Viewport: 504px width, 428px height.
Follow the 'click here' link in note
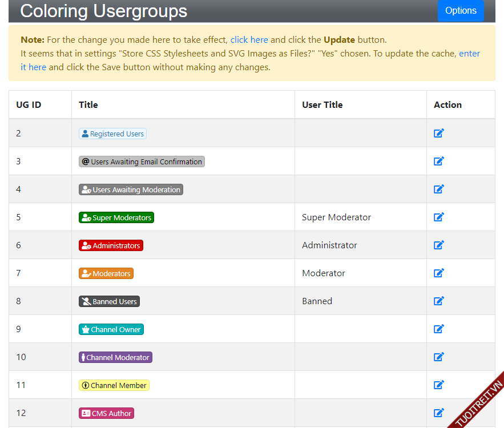pos(249,40)
